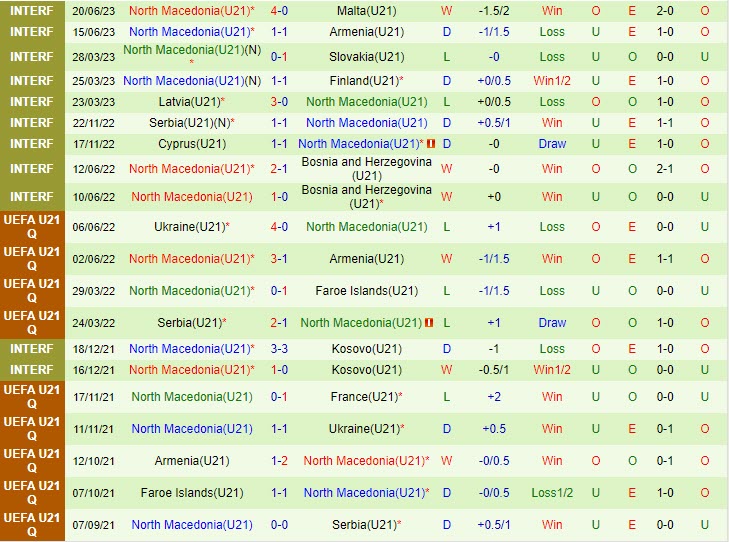Click Loss1/2 result in 07/10/21 row
The image size is (729, 542).
click(552, 493)
